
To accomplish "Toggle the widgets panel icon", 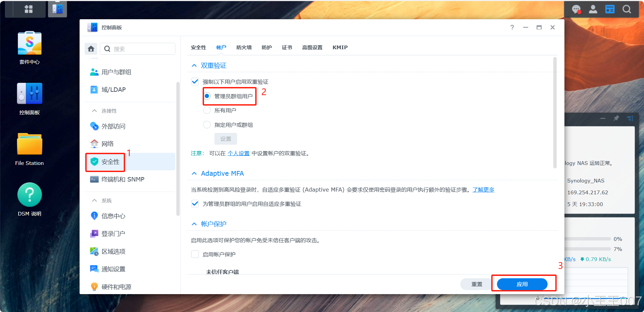I will [610, 9].
